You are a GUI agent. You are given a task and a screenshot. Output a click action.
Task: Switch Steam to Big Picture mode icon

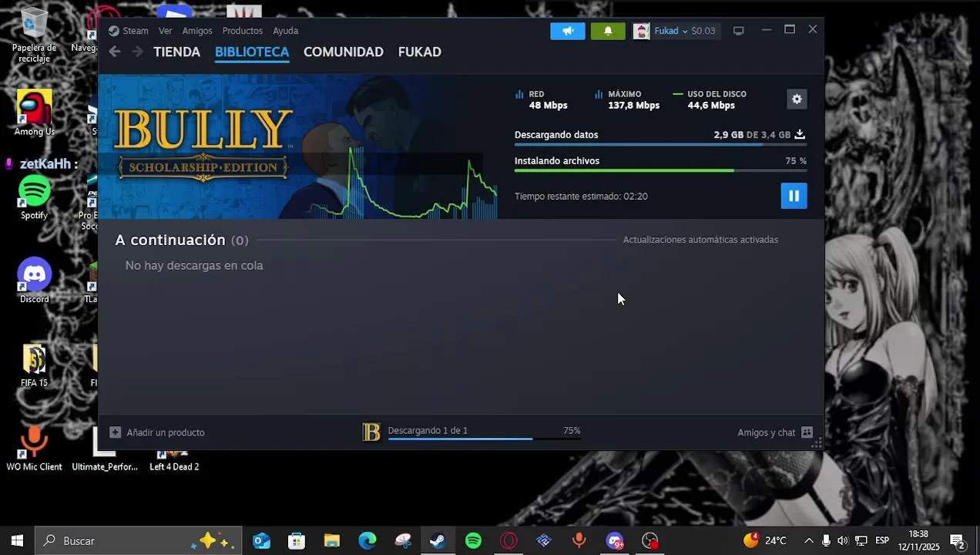coord(738,31)
